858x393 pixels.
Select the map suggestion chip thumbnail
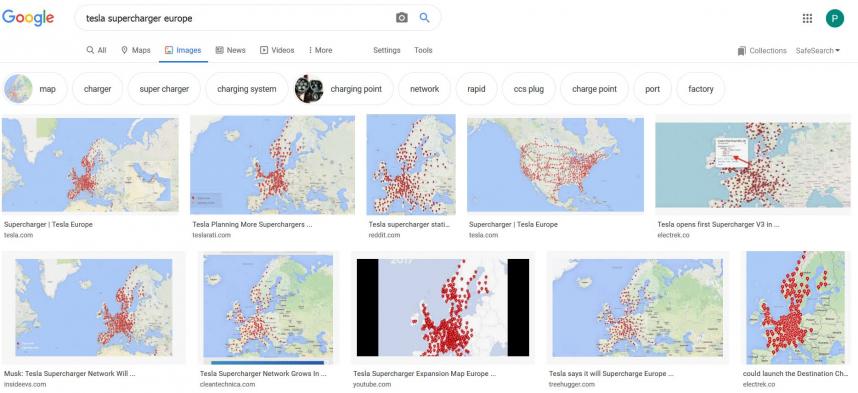pyautogui.click(x=19, y=89)
